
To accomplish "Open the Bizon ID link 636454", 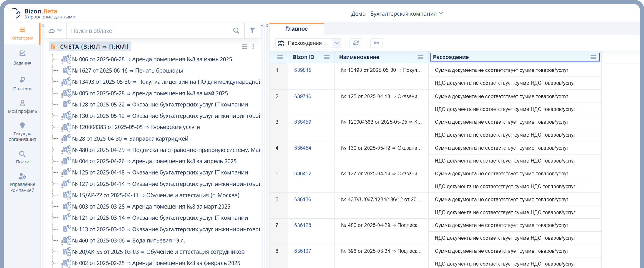I will click(302, 148).
